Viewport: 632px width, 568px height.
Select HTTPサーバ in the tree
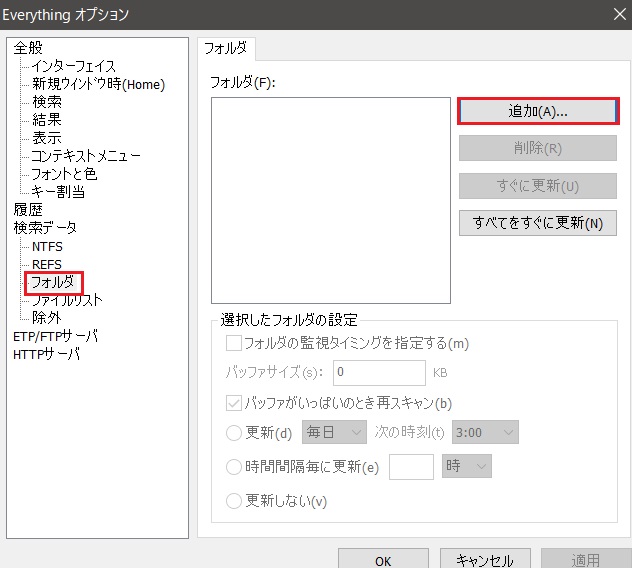point(46,354)
